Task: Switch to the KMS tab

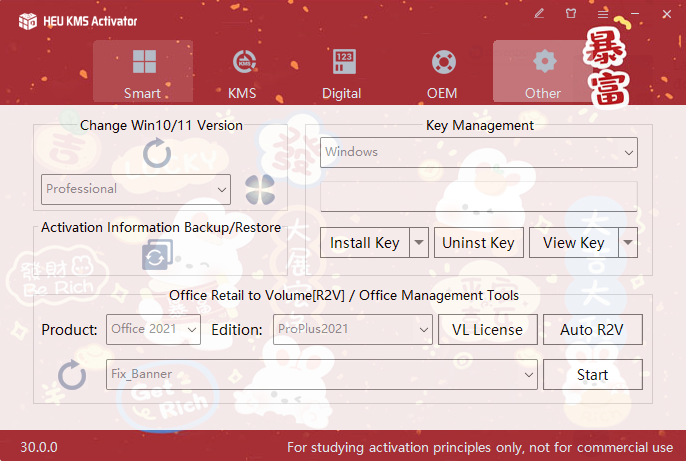Action: coord(243,71)
